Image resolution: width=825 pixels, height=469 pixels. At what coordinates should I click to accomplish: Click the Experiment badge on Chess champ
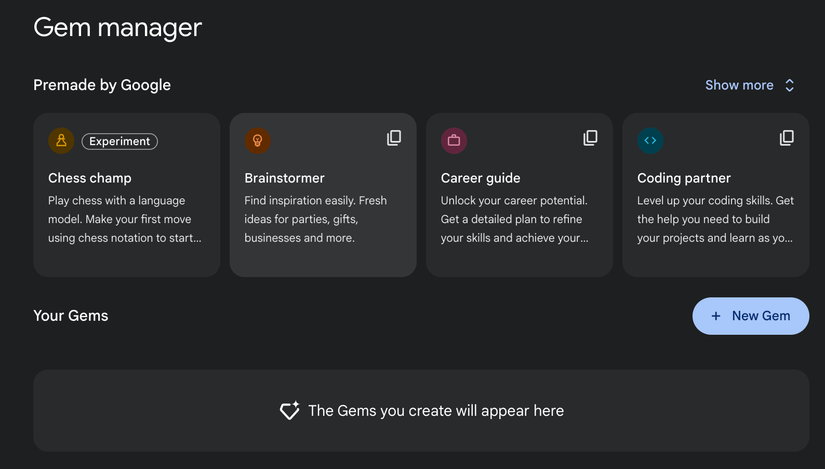pos(120,141)
